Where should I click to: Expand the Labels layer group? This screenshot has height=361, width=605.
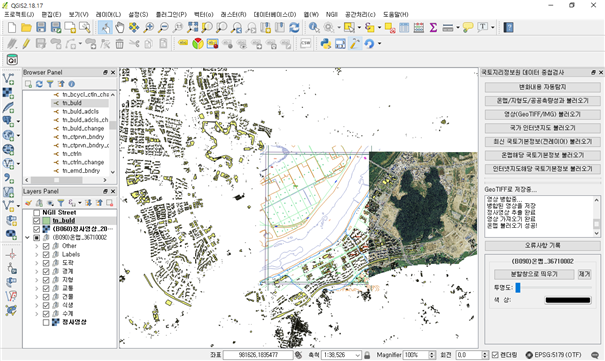pos(37,255)
